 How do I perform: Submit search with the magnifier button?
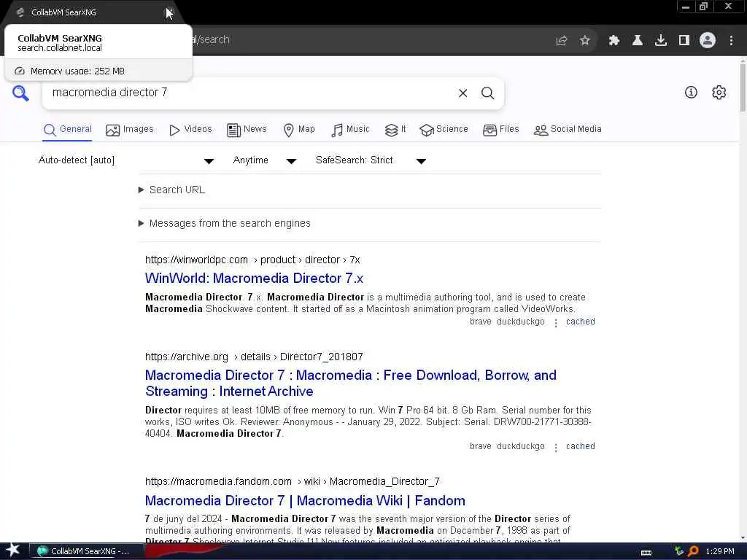(x=487, y=93)
